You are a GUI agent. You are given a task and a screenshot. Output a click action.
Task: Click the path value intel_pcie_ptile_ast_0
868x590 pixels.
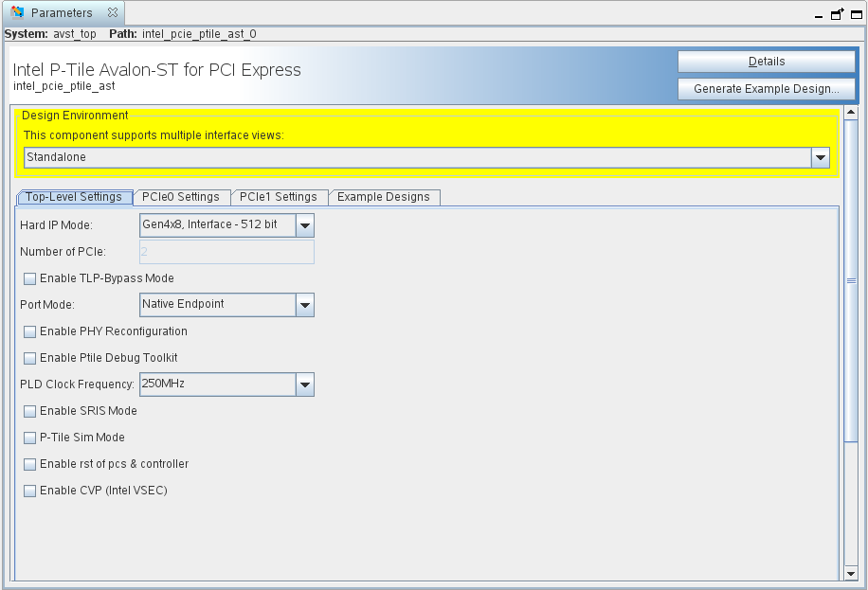(199, 34)
